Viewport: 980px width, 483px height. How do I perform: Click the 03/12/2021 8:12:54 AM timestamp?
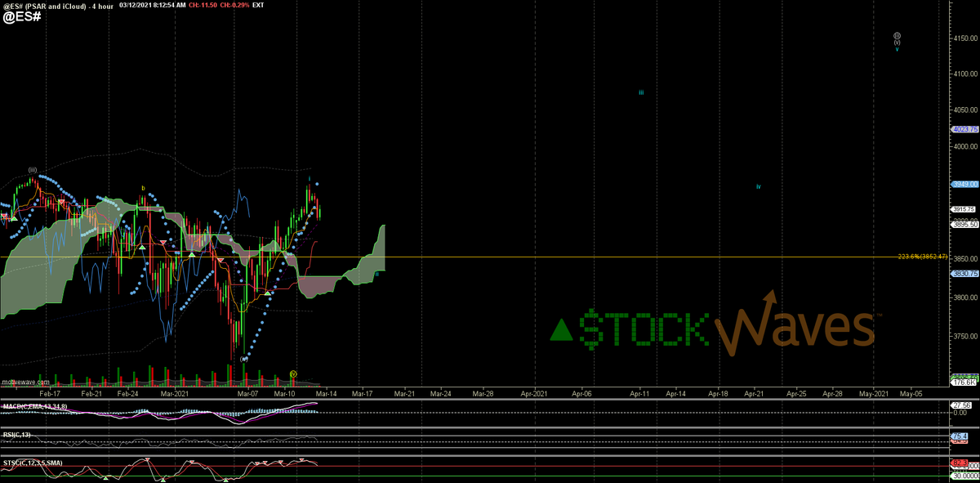click(x=153, y=5)
